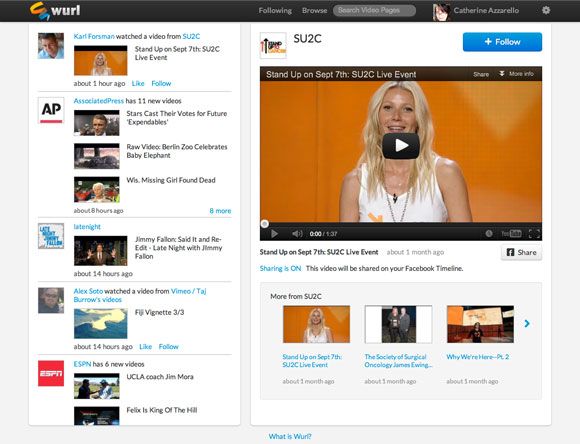
Task: Open Alex Soto profile link
Action: 88,291
